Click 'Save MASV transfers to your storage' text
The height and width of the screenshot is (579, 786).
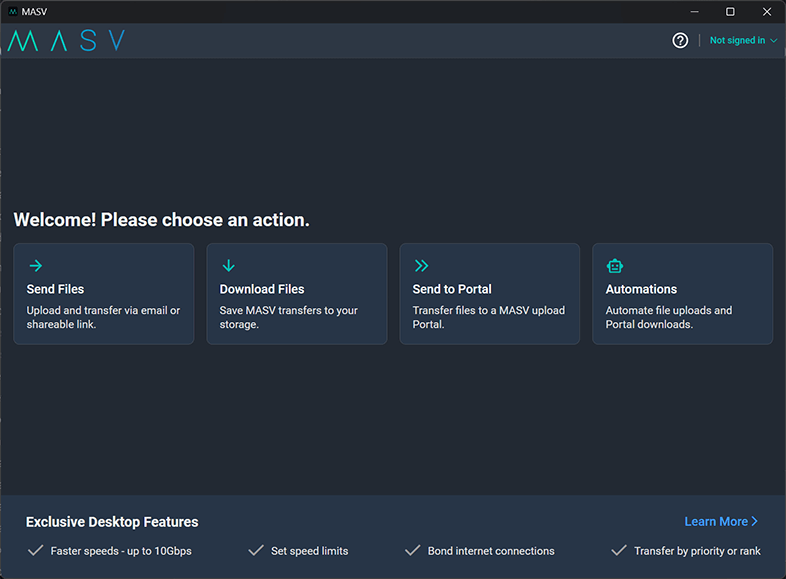(x=289, y=317)
